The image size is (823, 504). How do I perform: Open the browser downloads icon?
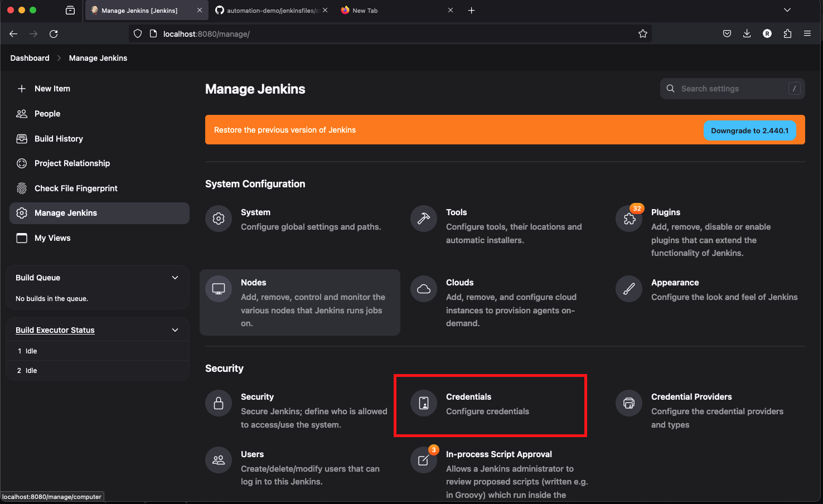click(x=747, y=34)
